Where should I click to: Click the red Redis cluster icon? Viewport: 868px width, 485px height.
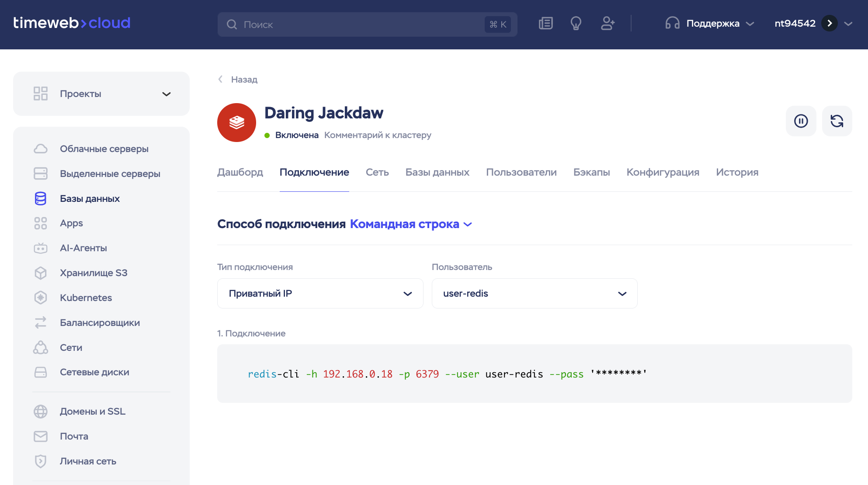[x=236, y=122]
